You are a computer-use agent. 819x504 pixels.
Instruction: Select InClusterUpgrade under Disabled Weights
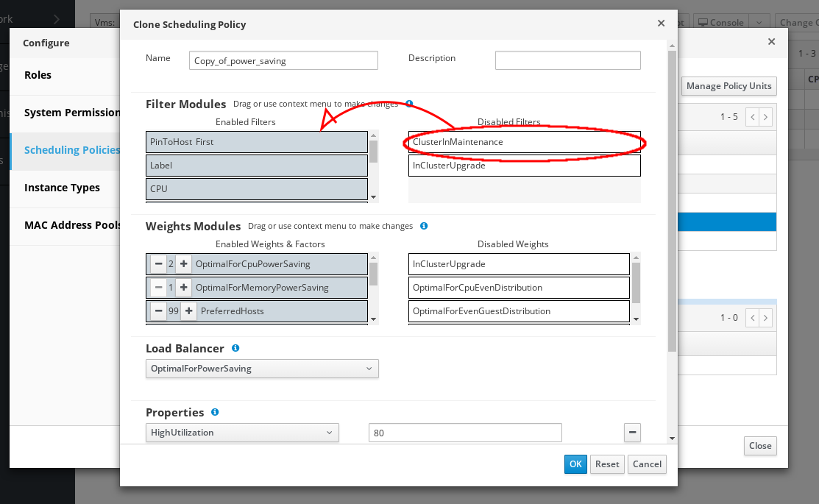[520, 263]
